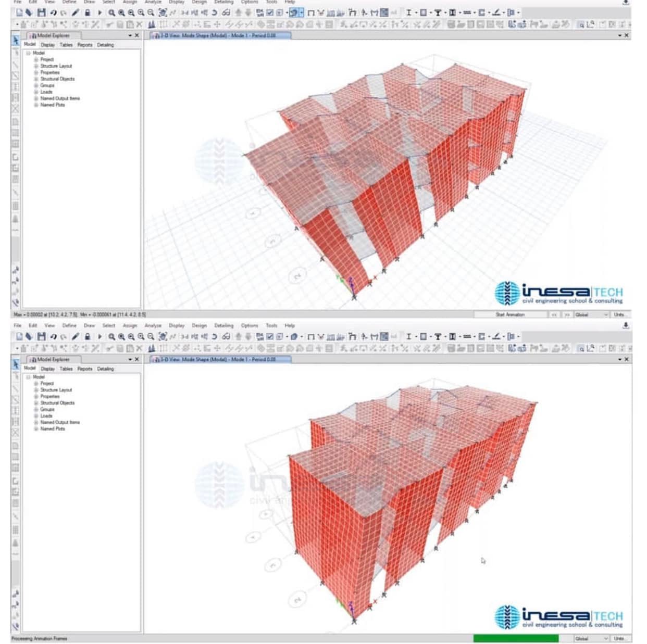Click download arrow icon above lower window

click(x=626, y=325)
